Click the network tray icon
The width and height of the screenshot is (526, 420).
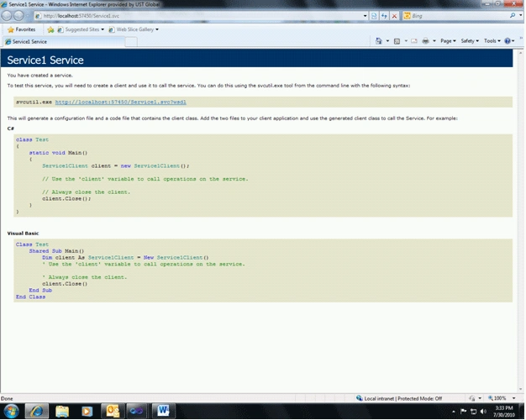click(474, 412)
